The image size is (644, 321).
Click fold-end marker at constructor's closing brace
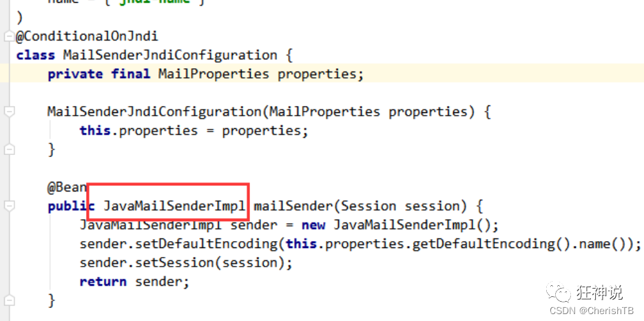tap(9, 149)
